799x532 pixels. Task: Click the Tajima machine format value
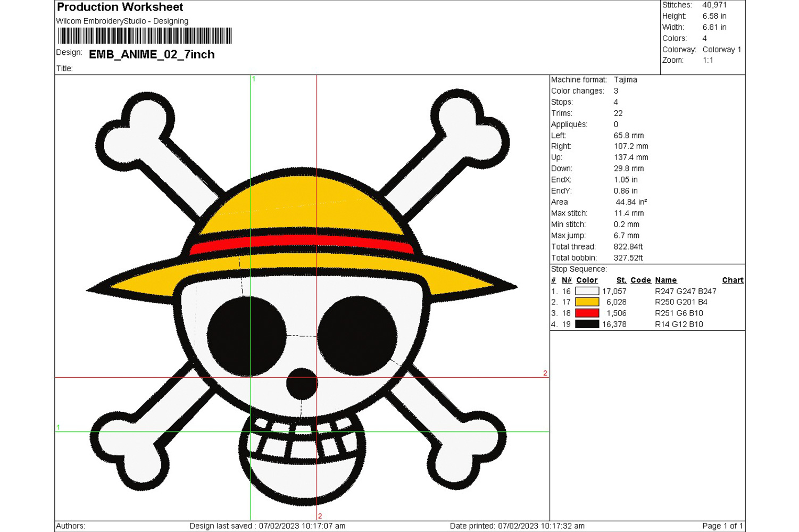coord(625,80)
